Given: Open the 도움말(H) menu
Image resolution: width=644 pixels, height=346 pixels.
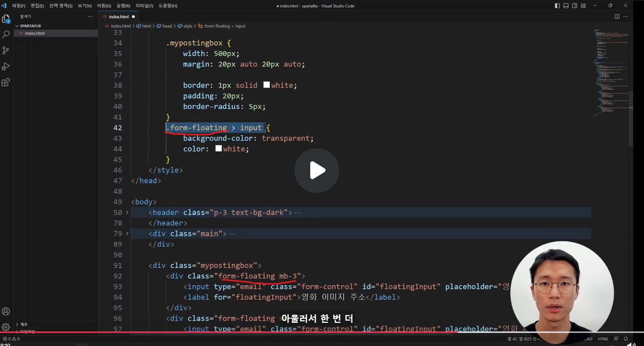Looking at the screenshot, I should pos(168,6).
